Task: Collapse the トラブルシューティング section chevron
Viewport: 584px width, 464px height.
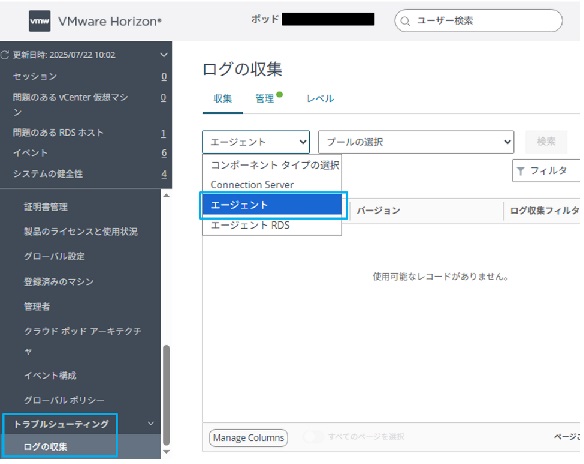Action: pyautogui.click(x=151, y=423)
